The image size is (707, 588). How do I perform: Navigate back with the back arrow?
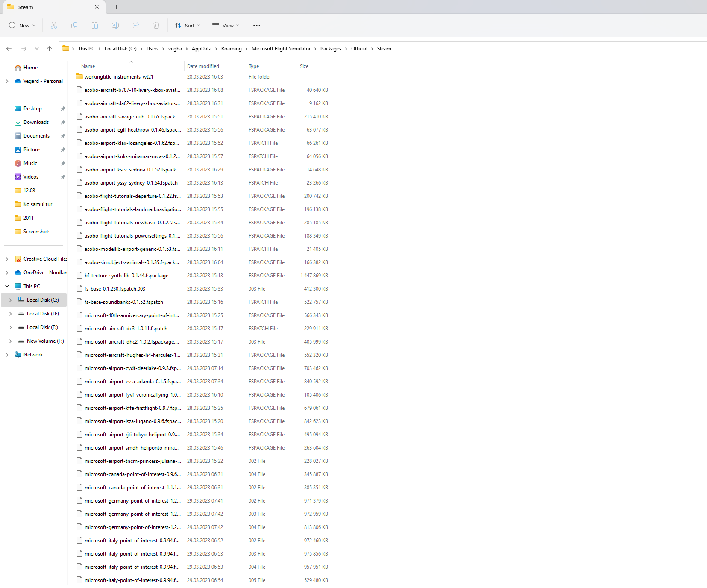click(9, 49)
